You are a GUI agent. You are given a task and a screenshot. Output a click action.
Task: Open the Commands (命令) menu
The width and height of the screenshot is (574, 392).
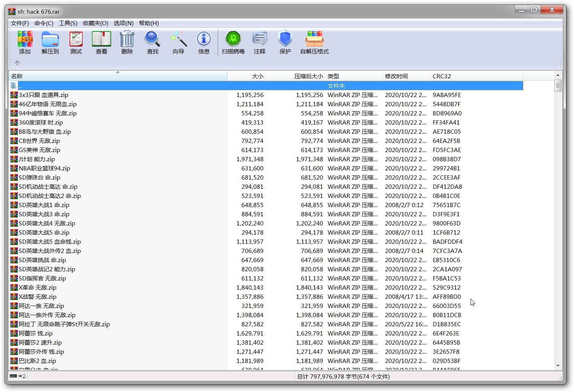tap(44, 23)
